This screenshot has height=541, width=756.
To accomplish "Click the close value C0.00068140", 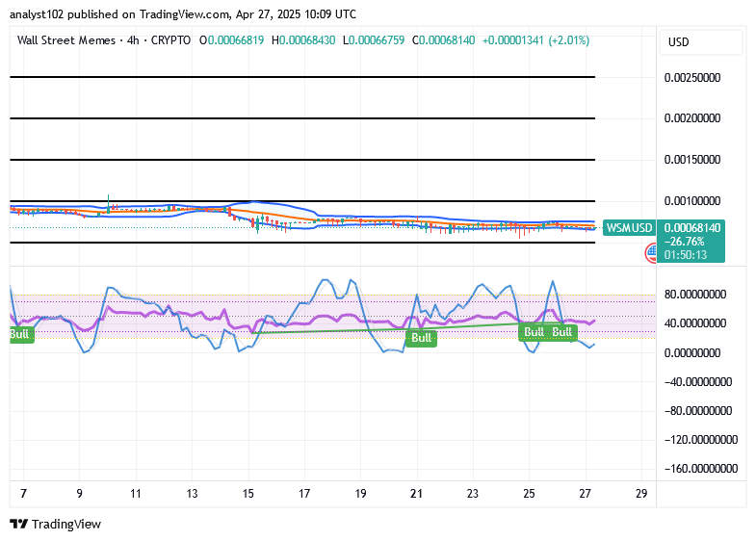I will [x=444, y=40].
